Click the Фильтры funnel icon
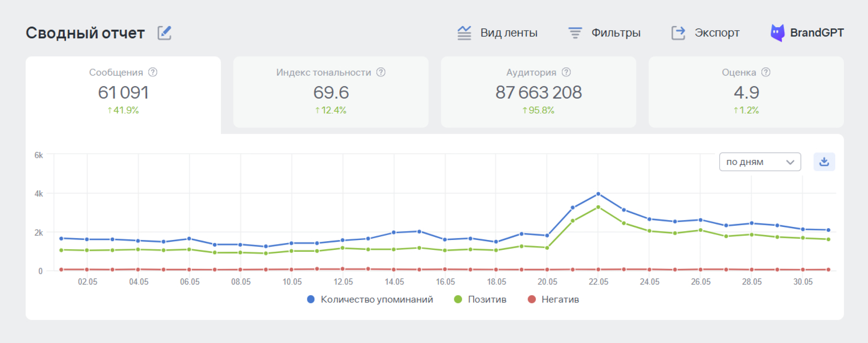Screen dimensions: 868x343 (575, 33)
